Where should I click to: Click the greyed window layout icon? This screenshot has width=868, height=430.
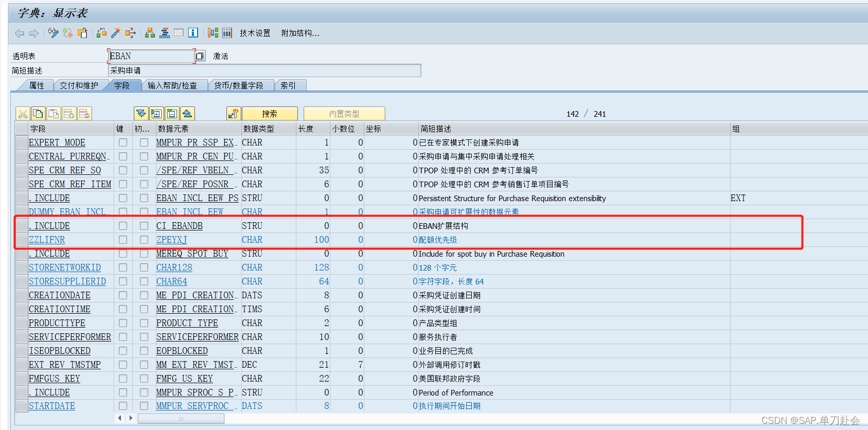179,33
